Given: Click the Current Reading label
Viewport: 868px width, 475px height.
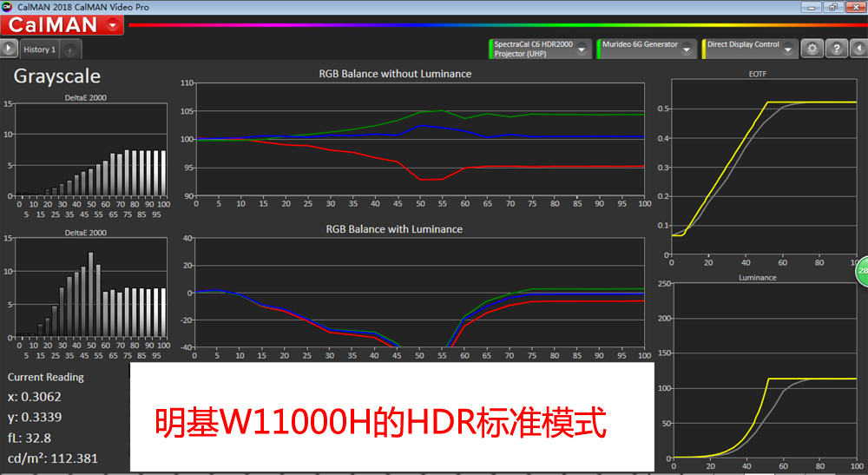Looking at the screenshot, I should coord(46,377).
